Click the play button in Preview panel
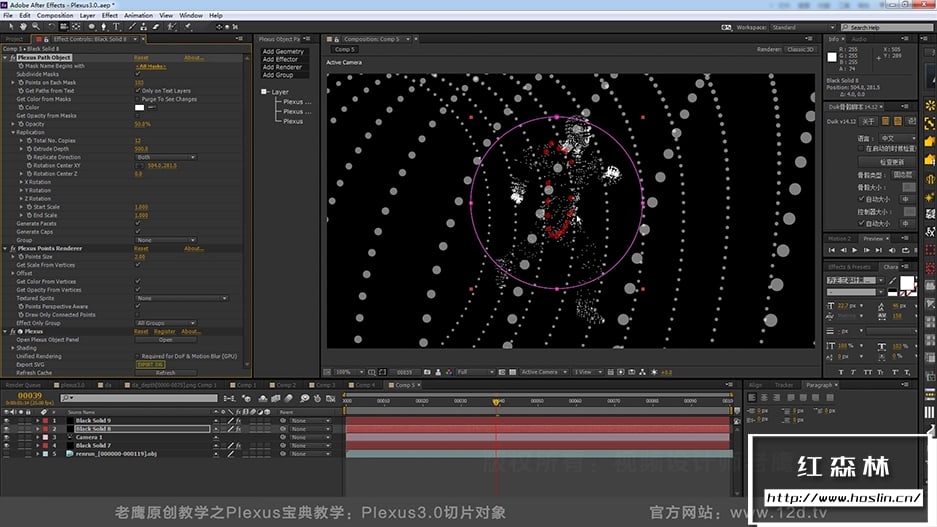This screenshot has height=527, width=937. (855, 250)
